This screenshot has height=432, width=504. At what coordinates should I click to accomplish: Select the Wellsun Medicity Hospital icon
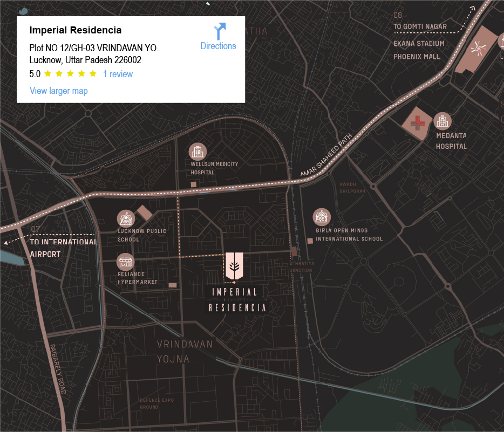pyautogui.click(x=197, y=151)
